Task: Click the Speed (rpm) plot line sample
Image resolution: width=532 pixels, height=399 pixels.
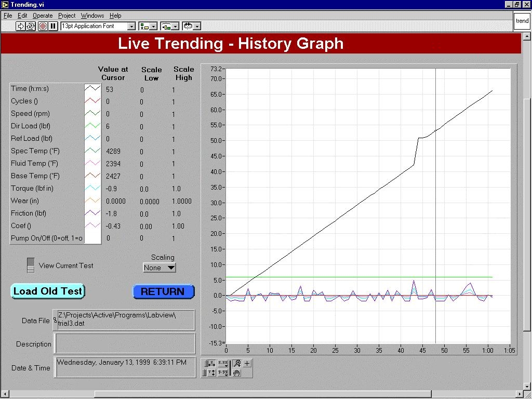Action: click(92, 114)
